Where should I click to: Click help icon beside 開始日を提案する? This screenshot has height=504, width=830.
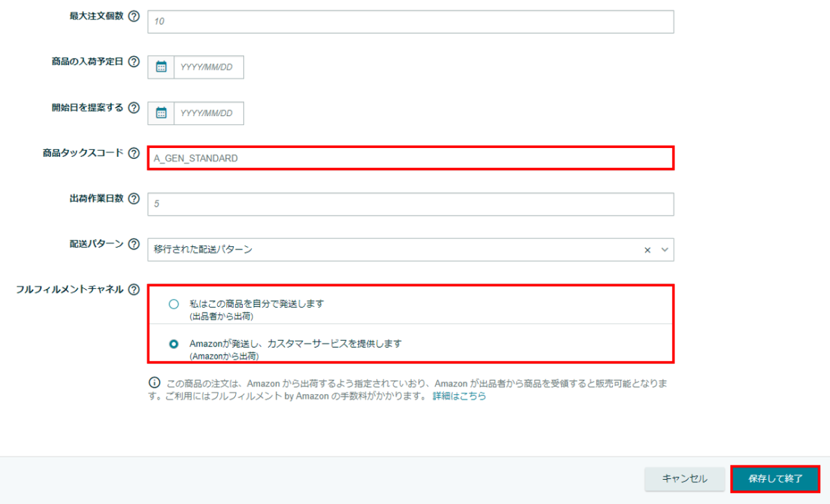tap(134, 108)
